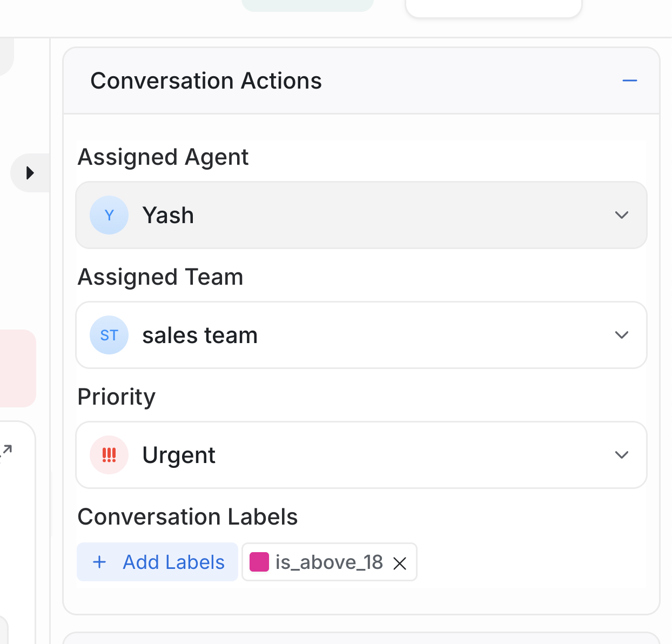Click the sidebar expand arrow toggle
The width and height of the screenshot is (672, 644).
point(30,173)
